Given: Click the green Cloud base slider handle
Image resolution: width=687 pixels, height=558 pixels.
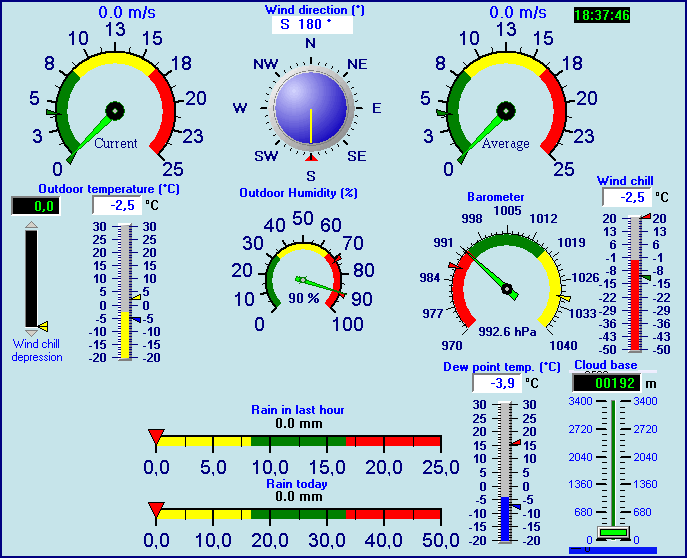Looking at the screenshot, I should pos(610,531).
